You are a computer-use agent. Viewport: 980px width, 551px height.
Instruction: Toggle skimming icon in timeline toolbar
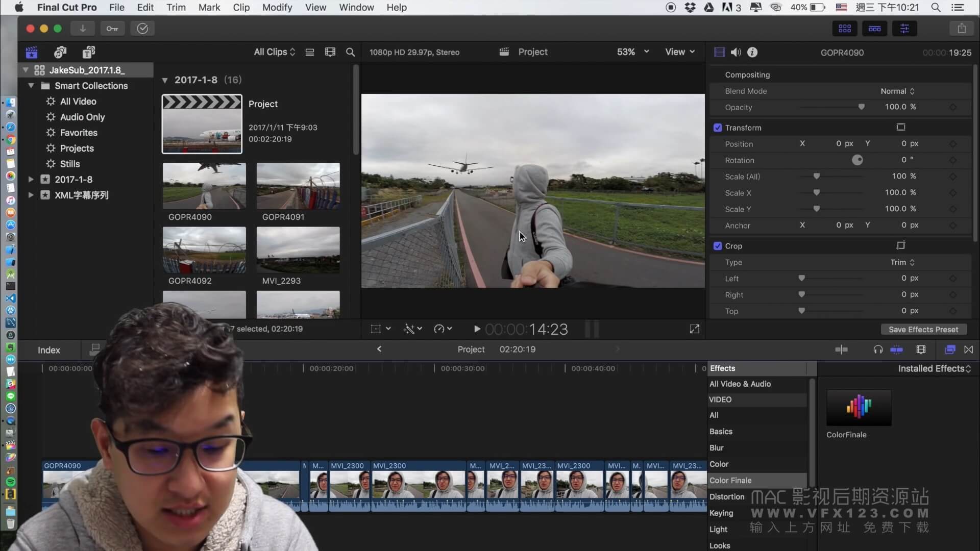tap(841, 349)
